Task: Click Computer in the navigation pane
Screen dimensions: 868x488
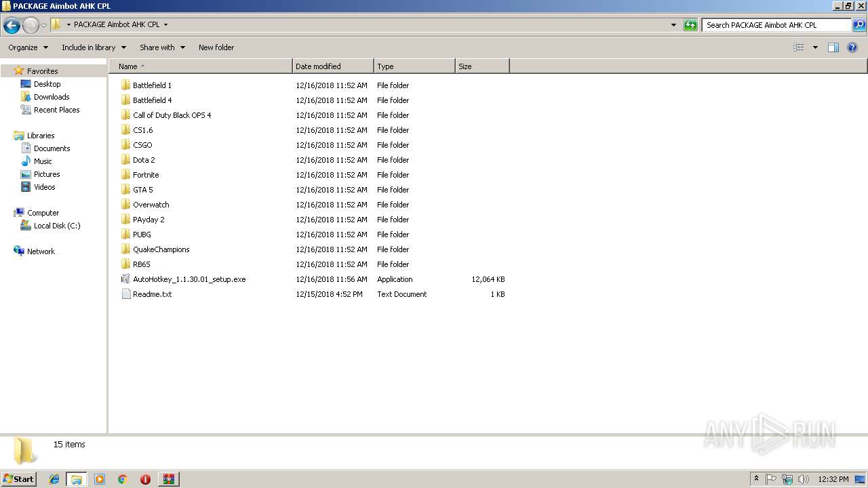Action: [43, 213]
